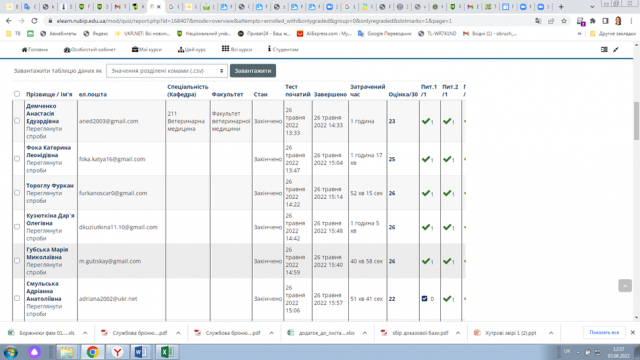
Task: Open the Головна home icon link
Action: [35, 49]
